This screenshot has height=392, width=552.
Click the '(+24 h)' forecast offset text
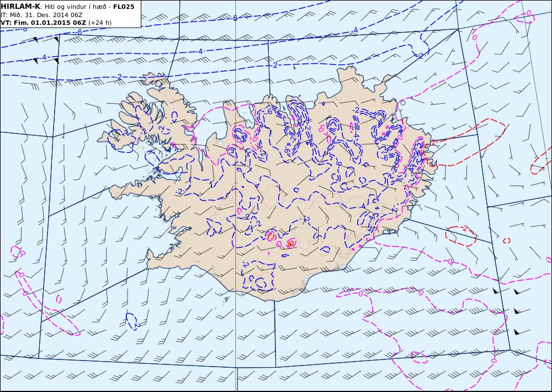99,23
